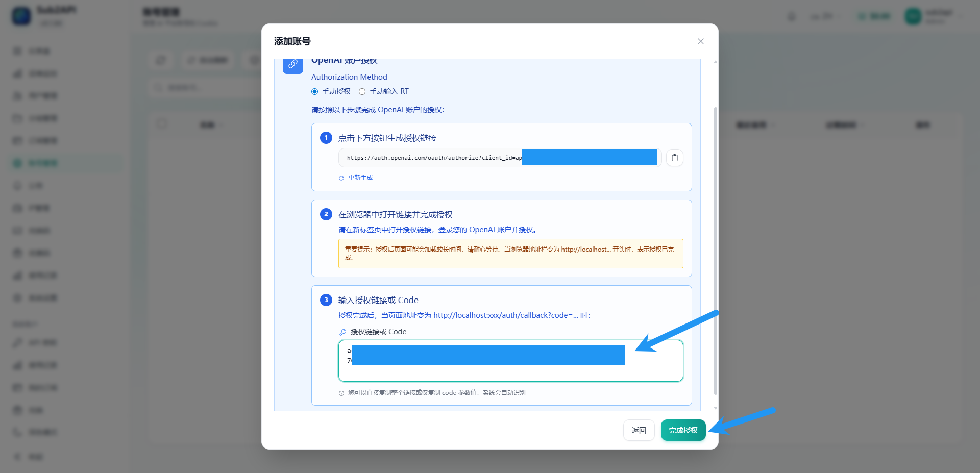Click the copy icon beside the authorization URL
The image size is (980, 473).
coord(674,157)
